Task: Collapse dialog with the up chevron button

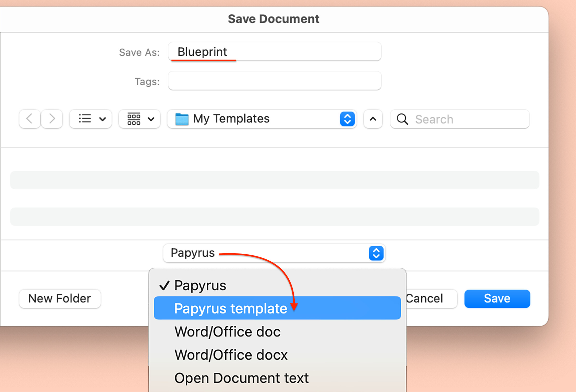Action: (373, 119)
